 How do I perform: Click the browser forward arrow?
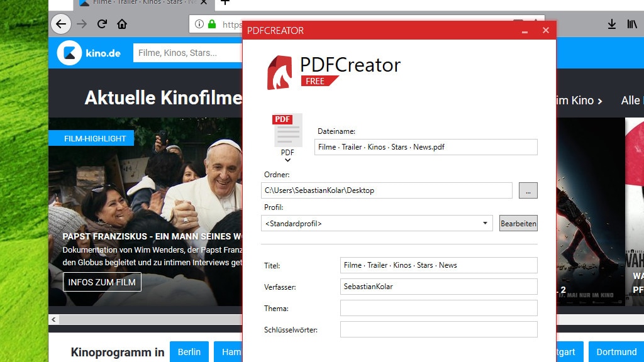(x=81, y=25)
